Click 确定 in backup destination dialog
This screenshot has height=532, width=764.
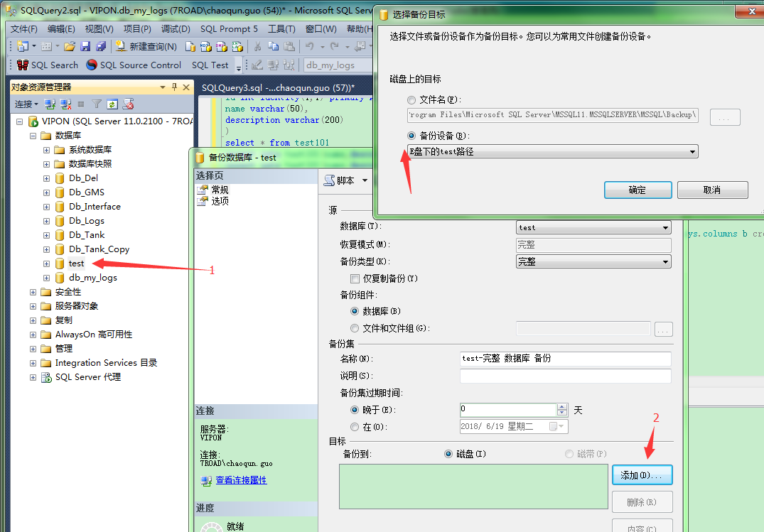coord(637,190)
